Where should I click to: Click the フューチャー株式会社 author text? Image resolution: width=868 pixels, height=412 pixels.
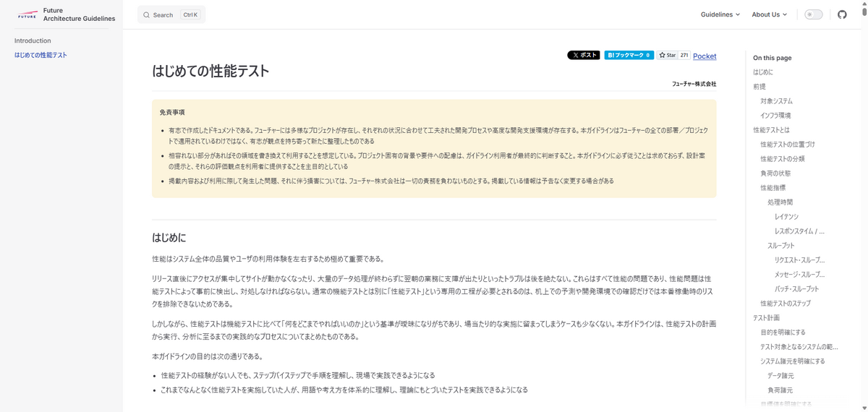tap(694, 84)
